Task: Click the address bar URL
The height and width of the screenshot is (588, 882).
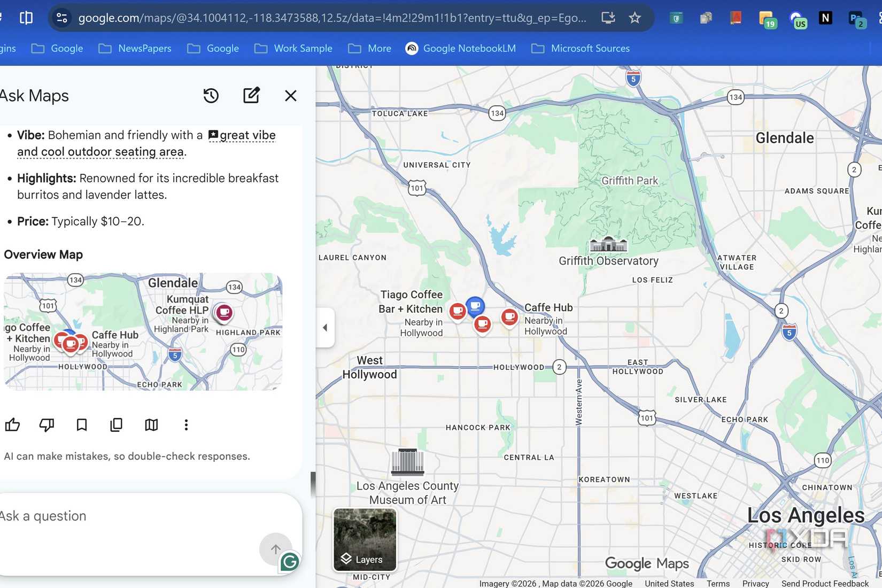Action: click(x=332, y=18)
